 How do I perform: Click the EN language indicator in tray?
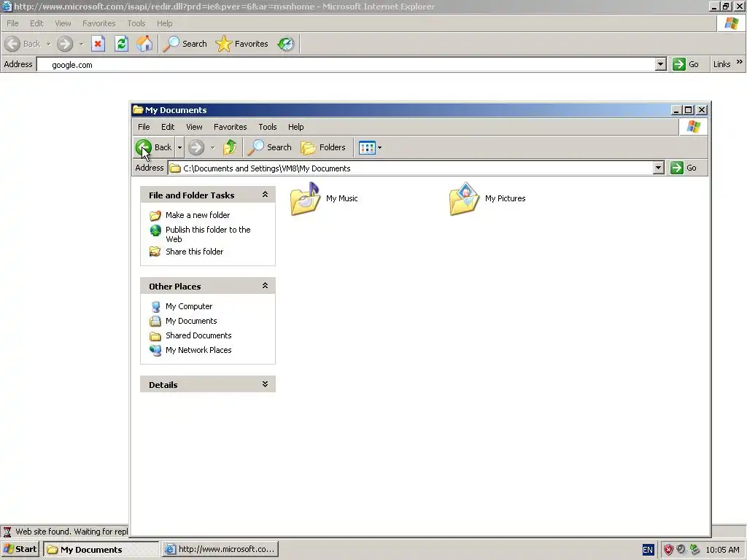[x=648, y=550]
